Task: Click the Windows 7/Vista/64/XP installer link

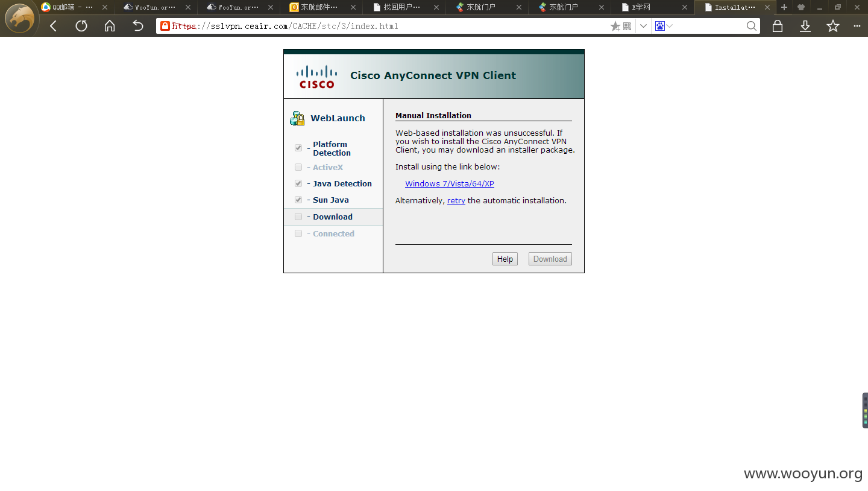Action: click(450, 184)
